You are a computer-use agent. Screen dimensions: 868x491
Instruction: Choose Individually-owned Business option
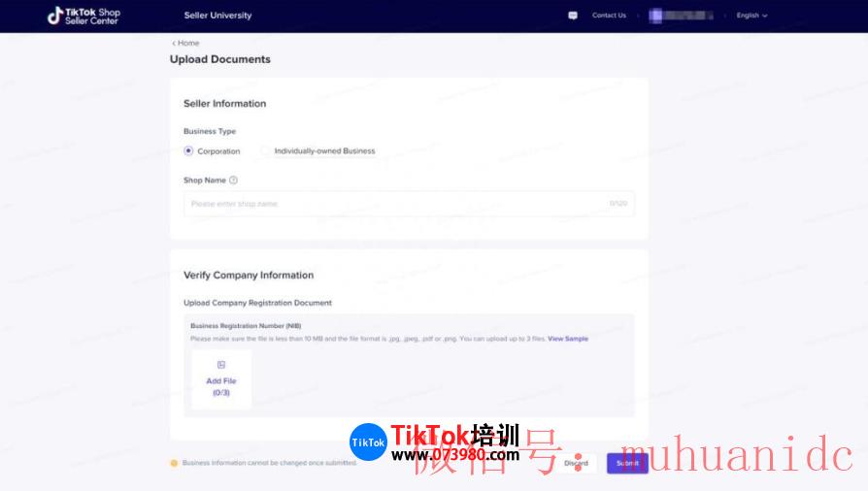[x=266, y=151]
